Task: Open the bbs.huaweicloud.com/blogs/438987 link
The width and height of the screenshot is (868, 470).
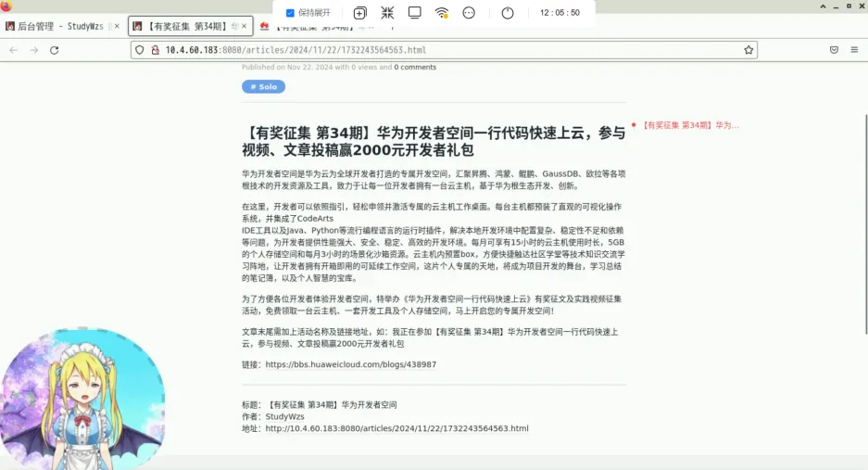Action: click(x=350, y=364)
